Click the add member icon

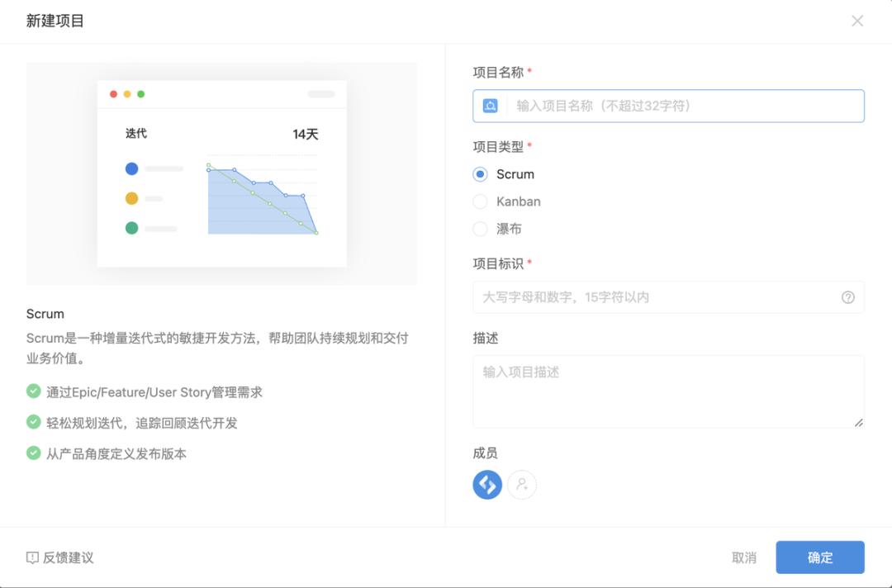[522, 485]
